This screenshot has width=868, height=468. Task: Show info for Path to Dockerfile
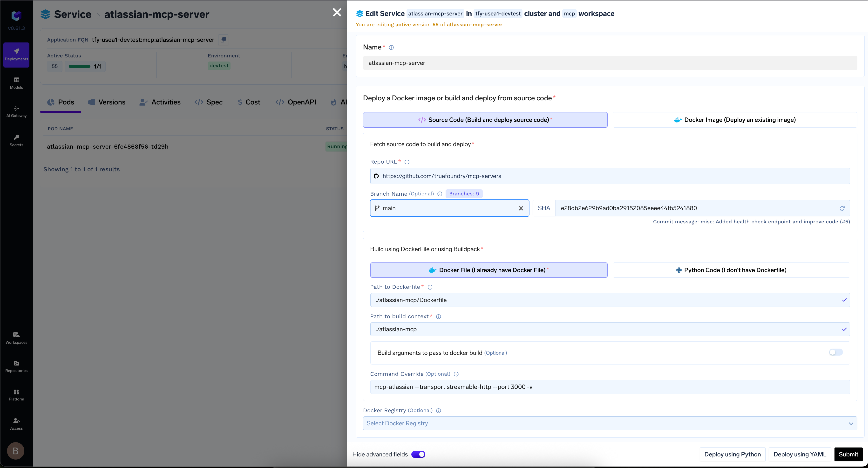[430, 287]
